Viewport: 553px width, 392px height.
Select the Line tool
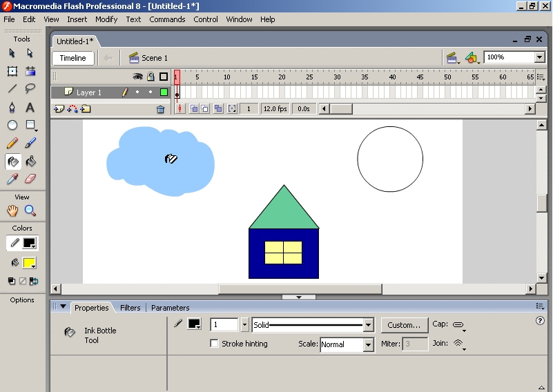pos(12,88)
